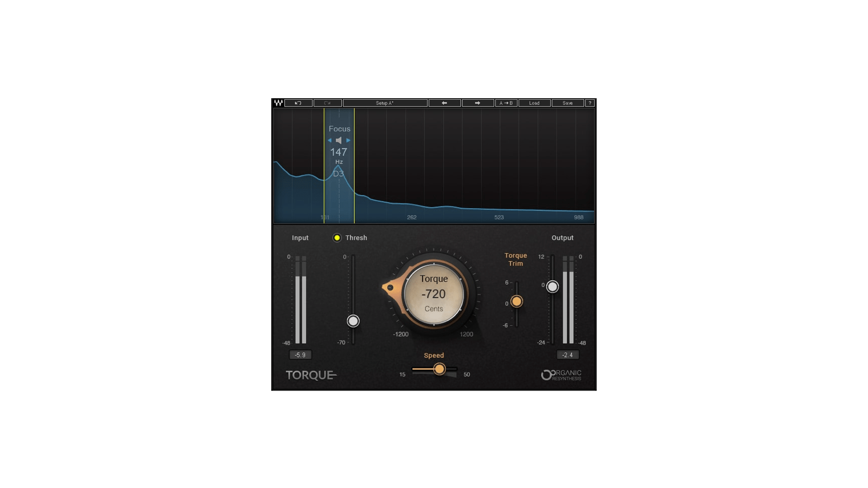Image resolution: width=868 pixels, height=488 pixels.
Task: Click the right yellow Focus boundary line
Action: pyautogui.click(x=354, y=166)
